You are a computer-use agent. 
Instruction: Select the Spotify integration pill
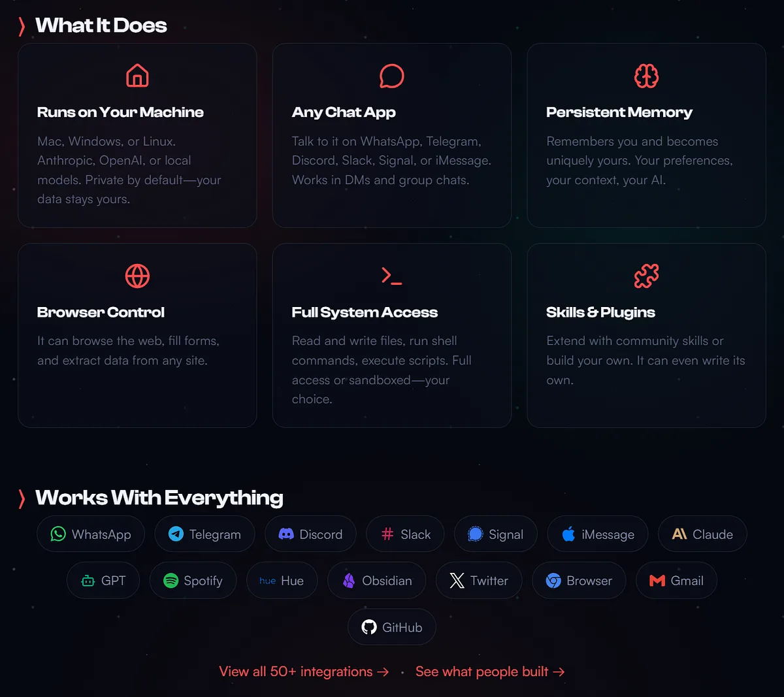coord(193,581)
